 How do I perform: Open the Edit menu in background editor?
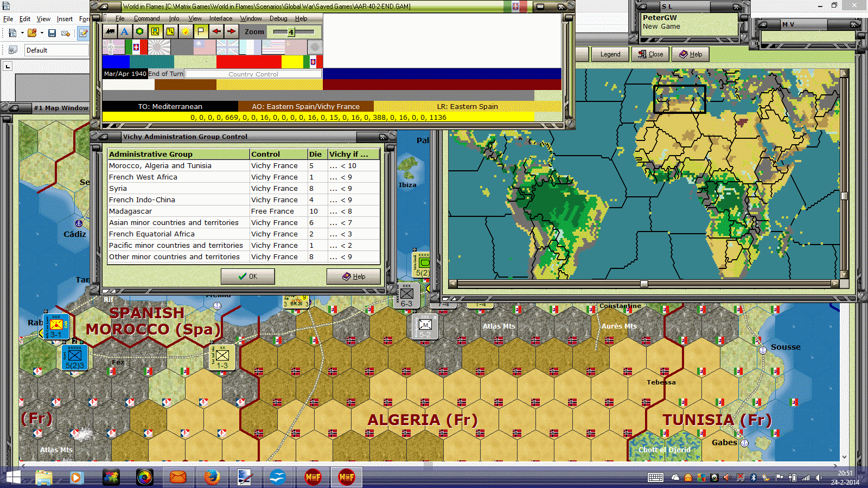pos(25,19)
